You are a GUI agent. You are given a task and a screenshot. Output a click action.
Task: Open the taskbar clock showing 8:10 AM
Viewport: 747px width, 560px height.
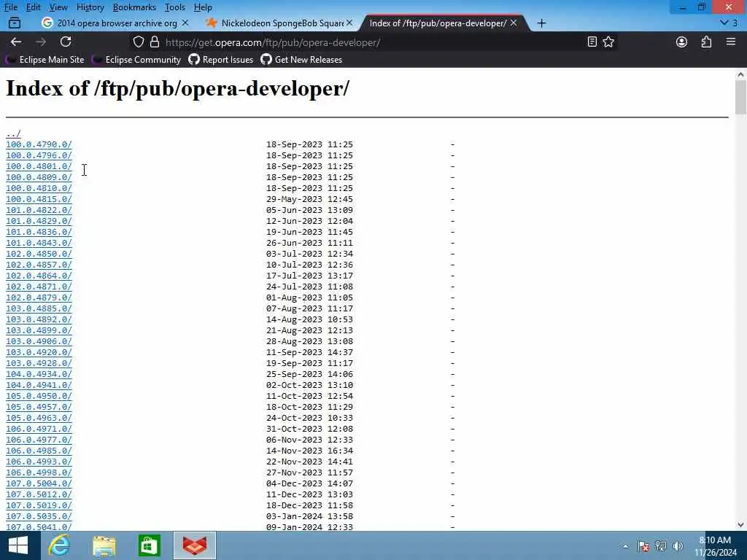point(716,546)
